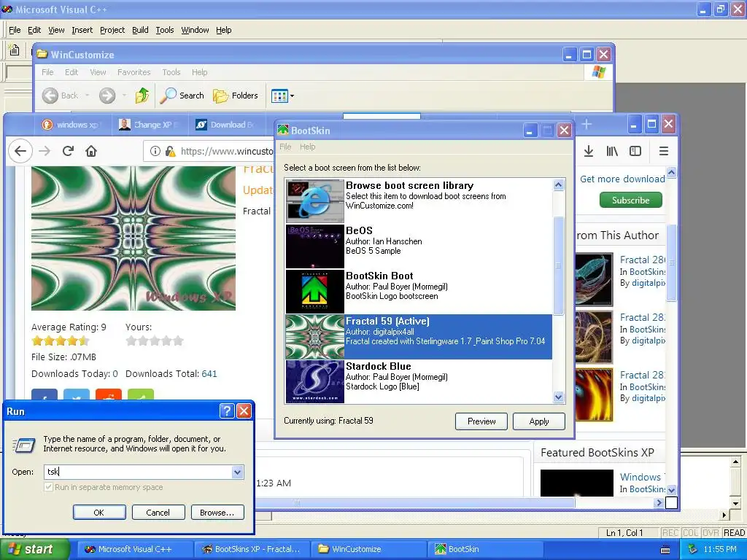Select Browse boot screen library entry

[x=419, y=201]
